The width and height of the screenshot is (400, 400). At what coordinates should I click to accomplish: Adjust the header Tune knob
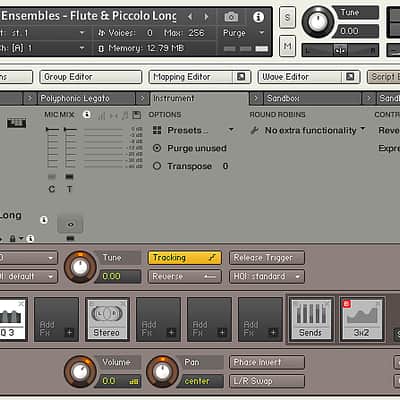point(318,22)
